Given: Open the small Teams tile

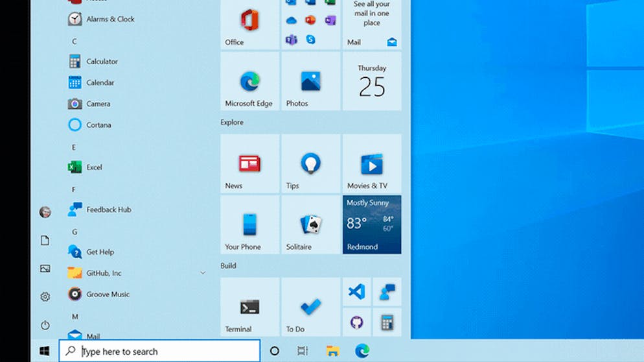Looking at the screenshot, I should coord(291,40).
